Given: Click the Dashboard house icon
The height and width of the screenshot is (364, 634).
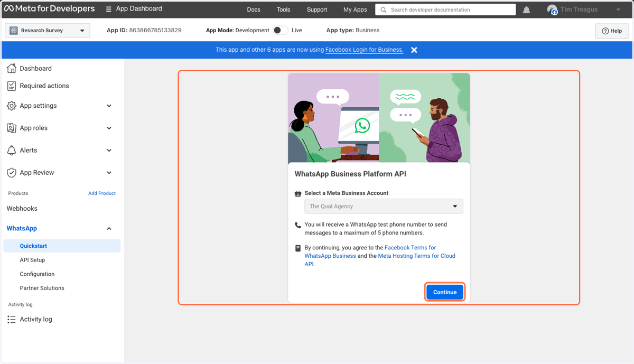Looking at the screenshot, I should tap(12, 68).
